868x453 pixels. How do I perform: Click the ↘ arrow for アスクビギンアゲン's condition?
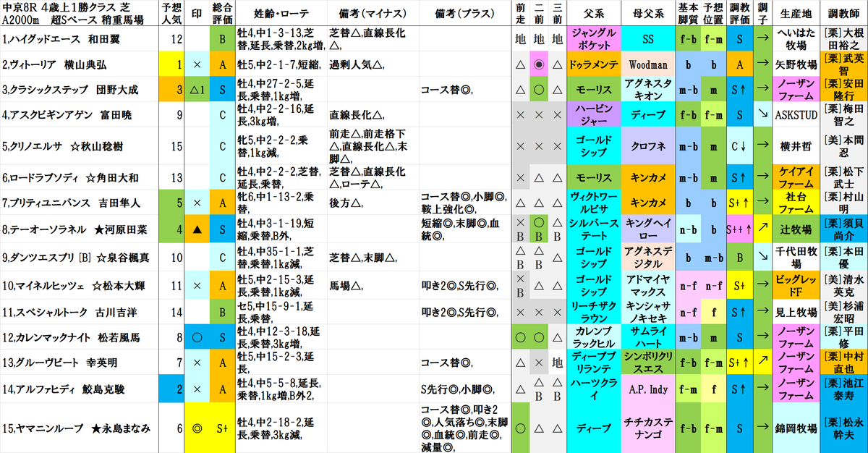763,113
